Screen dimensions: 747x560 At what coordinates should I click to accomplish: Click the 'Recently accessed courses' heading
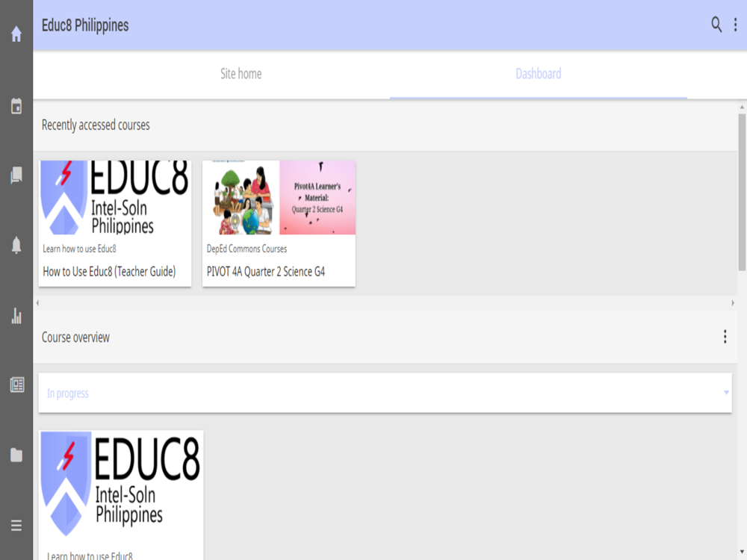(x=96, y=125)
